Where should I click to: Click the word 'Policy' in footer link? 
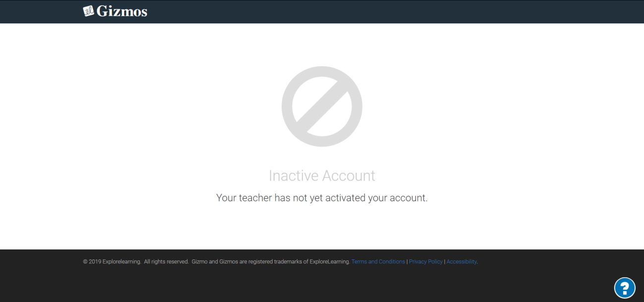[x=435, y=261]
